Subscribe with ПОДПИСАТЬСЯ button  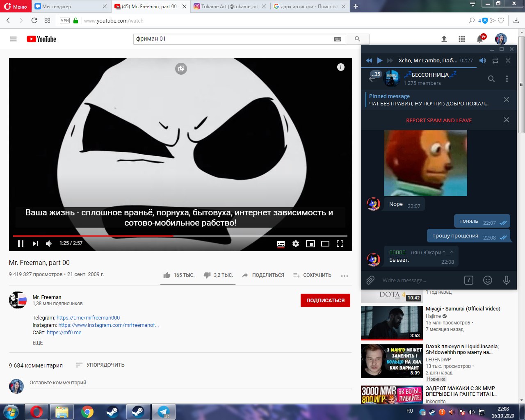[325, 300]
